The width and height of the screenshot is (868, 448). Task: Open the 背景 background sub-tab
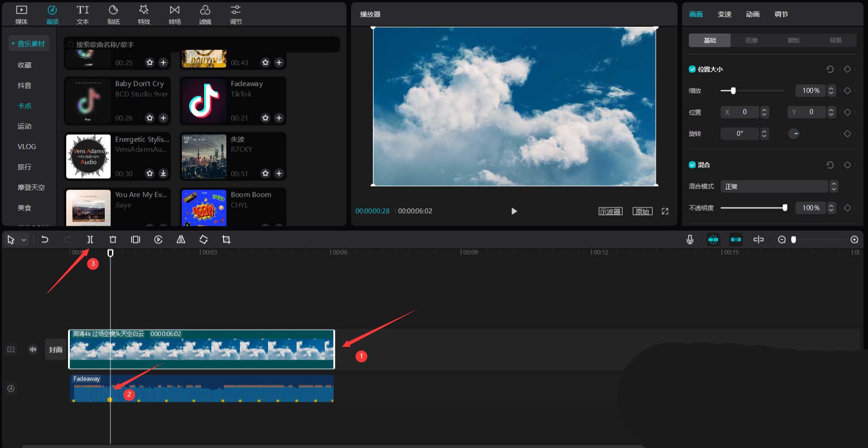click(x=835, y=40)
